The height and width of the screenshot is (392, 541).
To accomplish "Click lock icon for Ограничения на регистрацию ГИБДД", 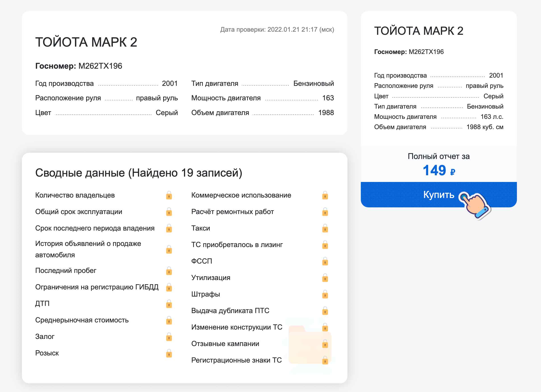I will coord(169,287).
